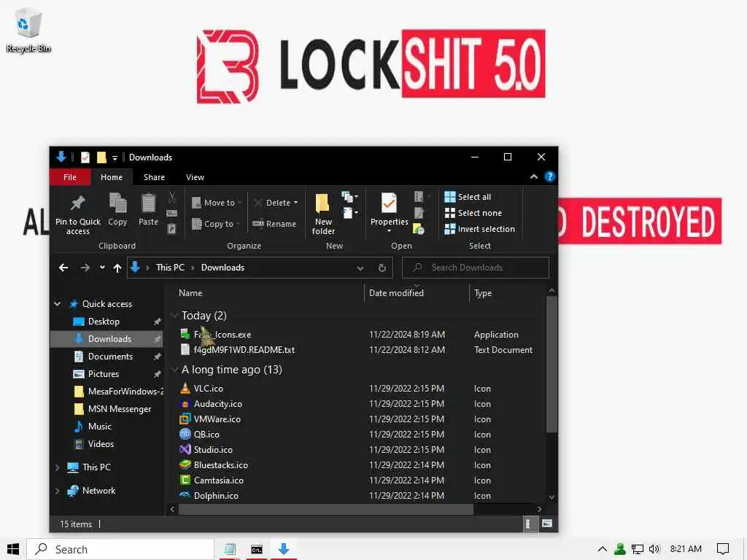Click Move to in Organize group
Viewport: 747px width, 560px height.
click(217, 203)
